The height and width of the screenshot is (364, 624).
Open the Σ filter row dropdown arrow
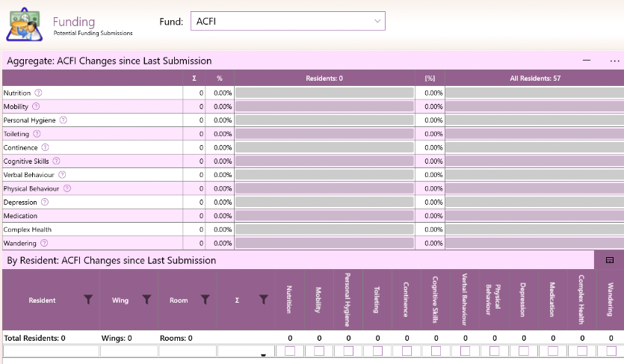[x=263, y=355]
